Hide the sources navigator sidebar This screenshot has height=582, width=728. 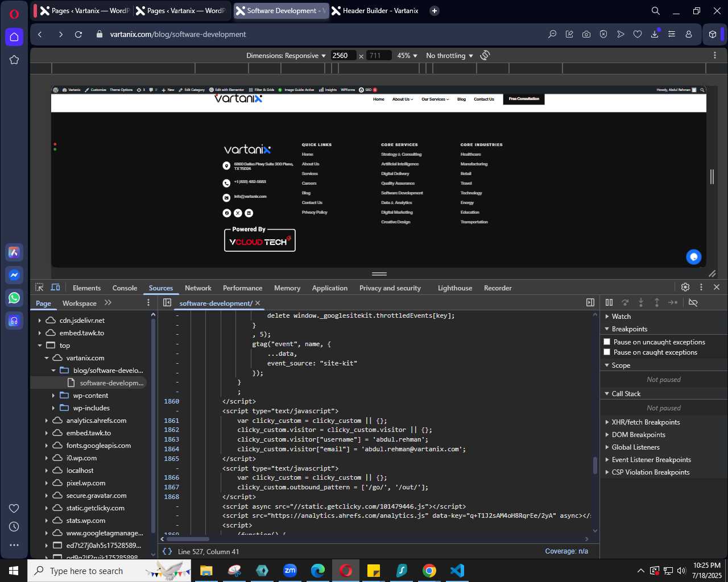point(167,302)
